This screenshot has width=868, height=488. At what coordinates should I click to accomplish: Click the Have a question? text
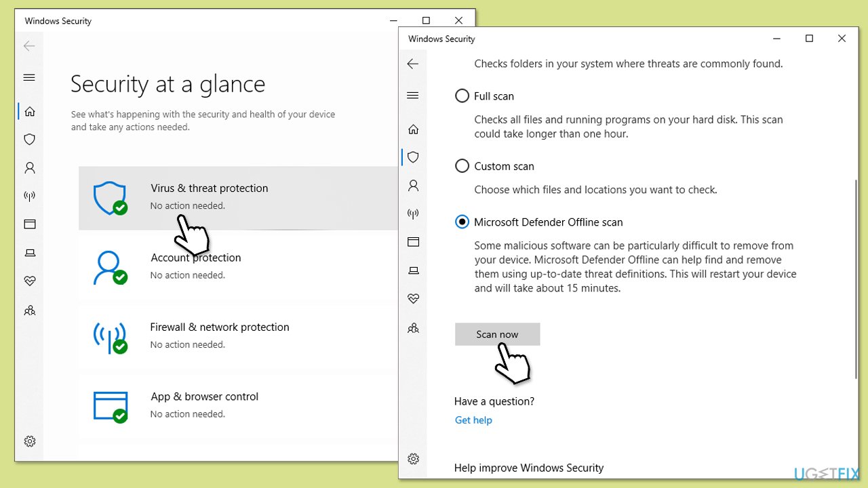coord(494,401)
